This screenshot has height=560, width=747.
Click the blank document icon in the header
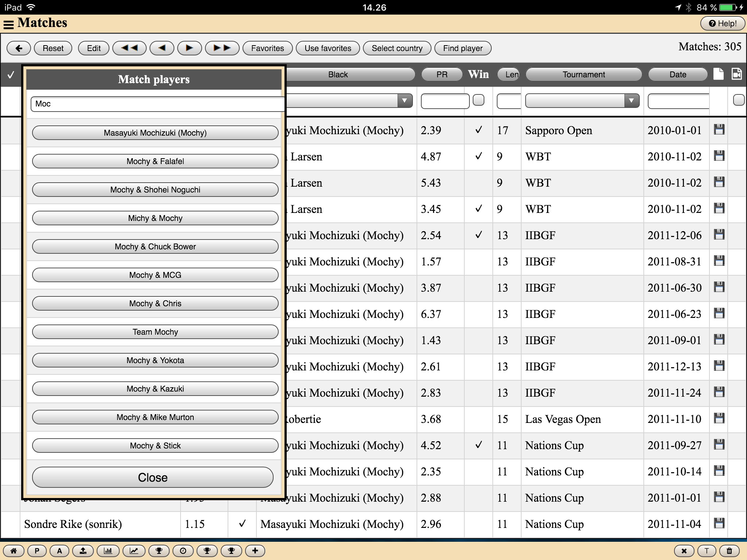tap(719, 74)
